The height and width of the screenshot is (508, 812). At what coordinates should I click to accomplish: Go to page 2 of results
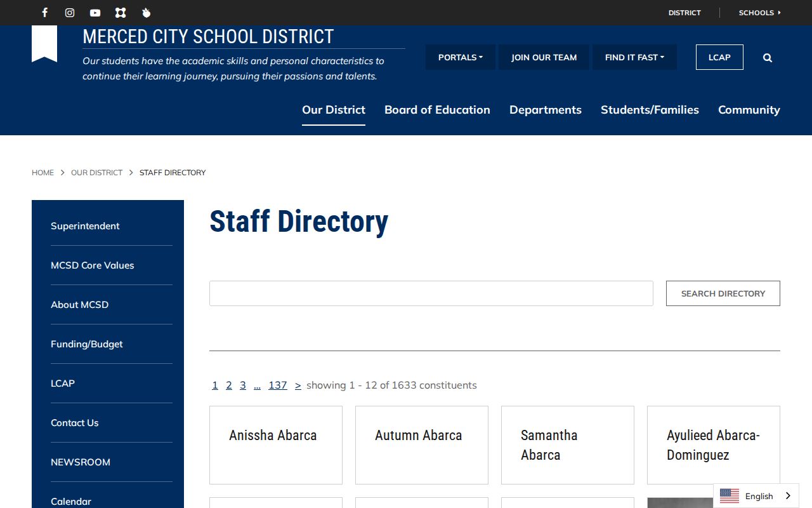(229, 385)
